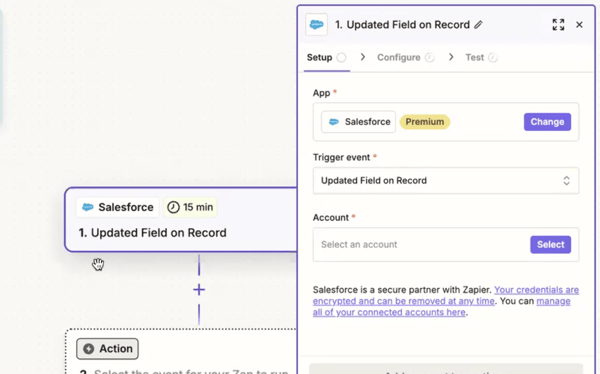600x374 pixels.
Task: Click the Trigger event label
Action: tap(341, 157)
